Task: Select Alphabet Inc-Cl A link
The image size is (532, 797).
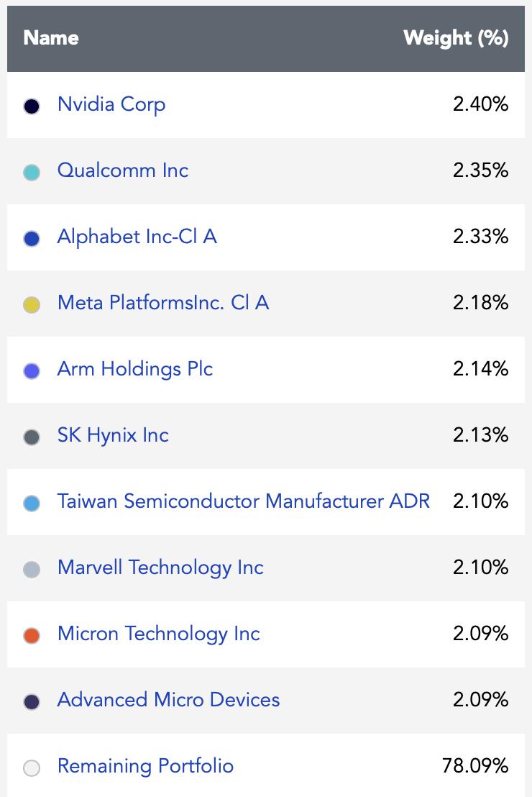Action: [x=137, y=237]
